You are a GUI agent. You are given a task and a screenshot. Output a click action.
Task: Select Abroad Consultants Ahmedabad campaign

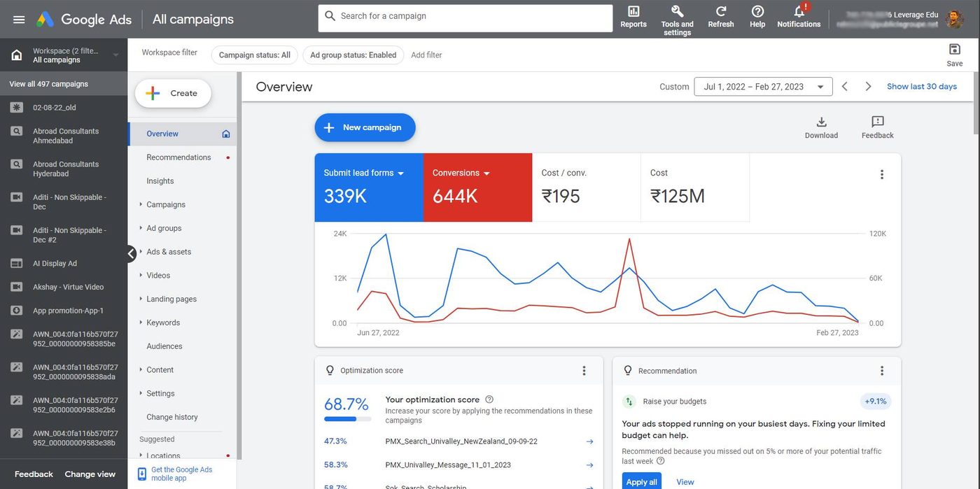coord(64,136)
